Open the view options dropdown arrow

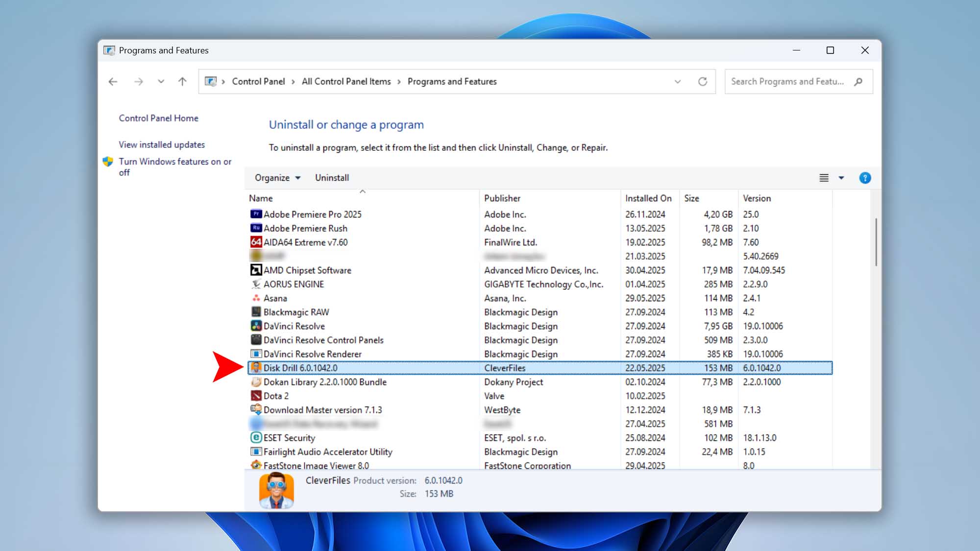(x=841, y=178)
